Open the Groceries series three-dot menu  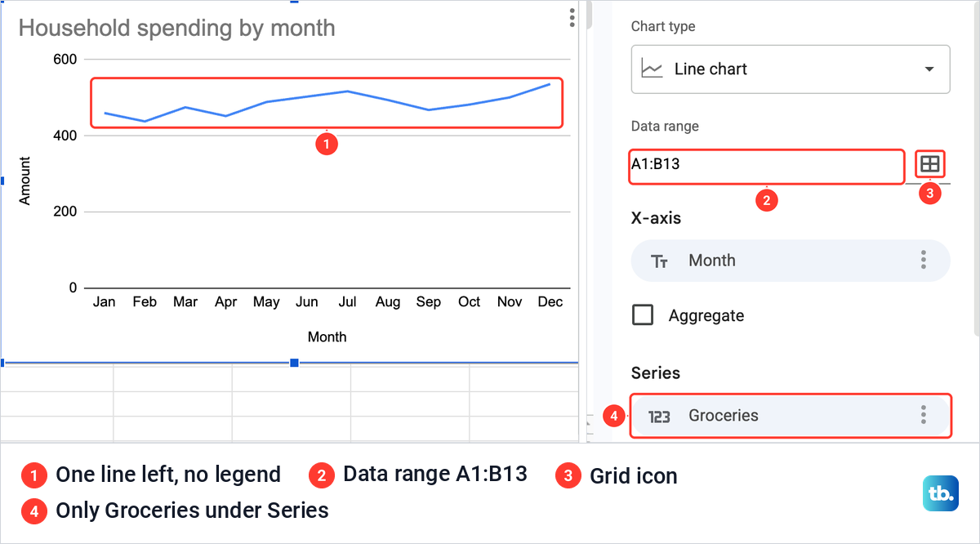click(x=924, y=414)
